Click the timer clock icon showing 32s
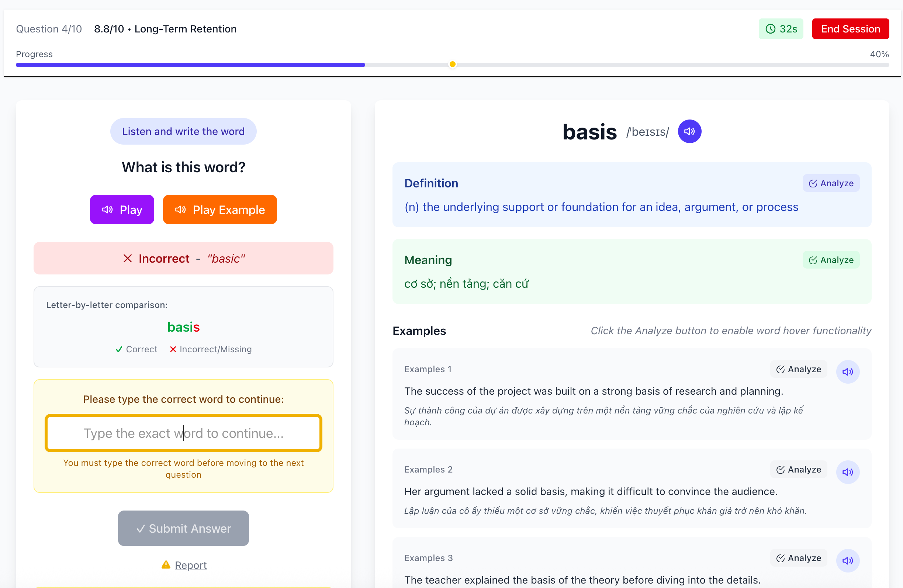Screen dimensions: 903x588 tap(770, 29)
